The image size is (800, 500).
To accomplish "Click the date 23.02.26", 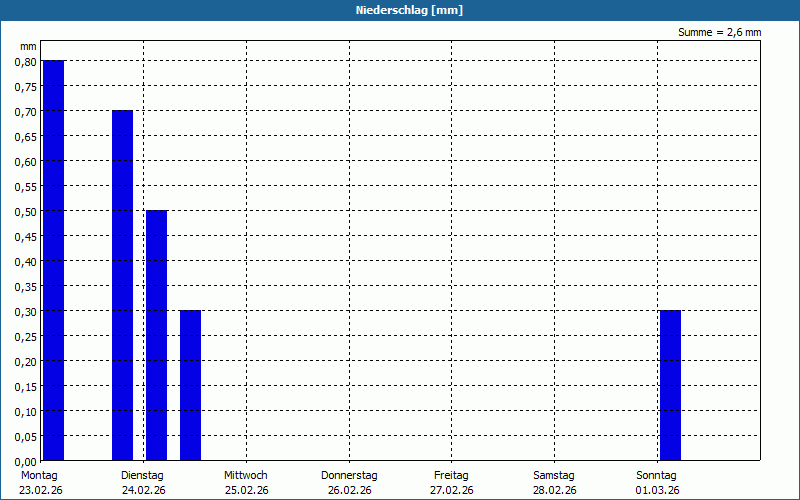I will (x=41, y=490).
